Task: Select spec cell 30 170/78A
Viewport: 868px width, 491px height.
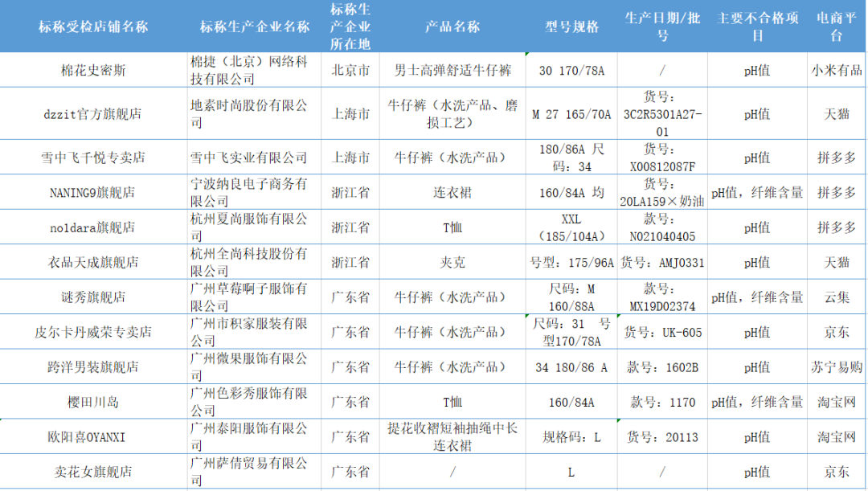Action: pos(572,70)
